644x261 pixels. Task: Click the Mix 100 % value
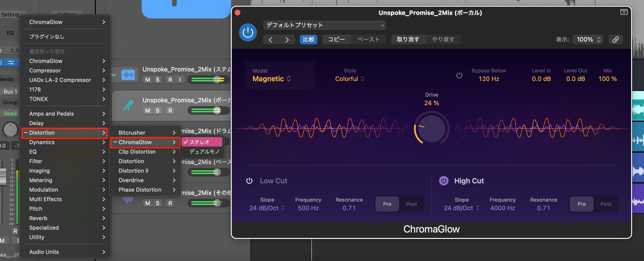(608, 79)
